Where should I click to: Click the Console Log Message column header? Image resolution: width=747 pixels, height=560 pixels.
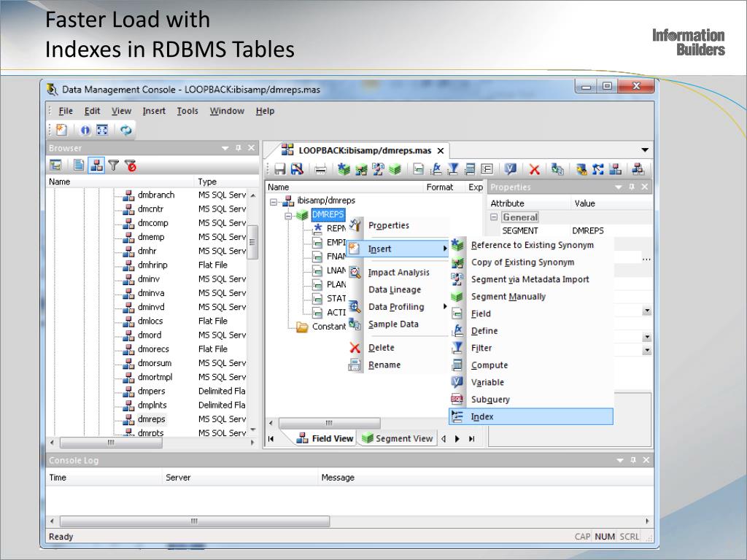485,478
